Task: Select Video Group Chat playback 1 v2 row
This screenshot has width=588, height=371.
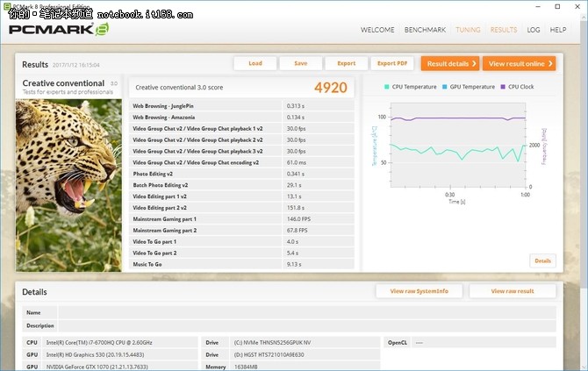Action: tap(241, 129)
